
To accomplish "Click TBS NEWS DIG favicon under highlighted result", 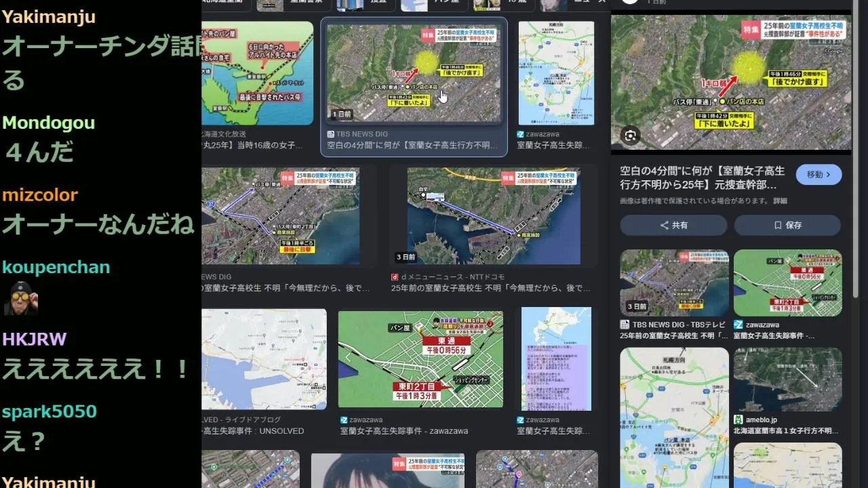I will coord(331,134).
